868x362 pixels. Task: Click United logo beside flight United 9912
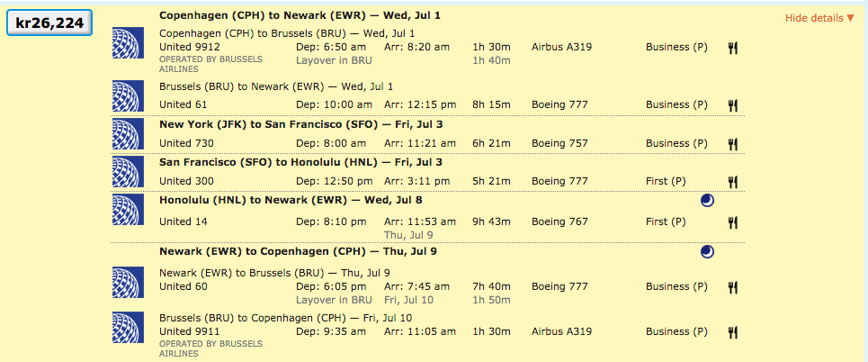[125, 43]
